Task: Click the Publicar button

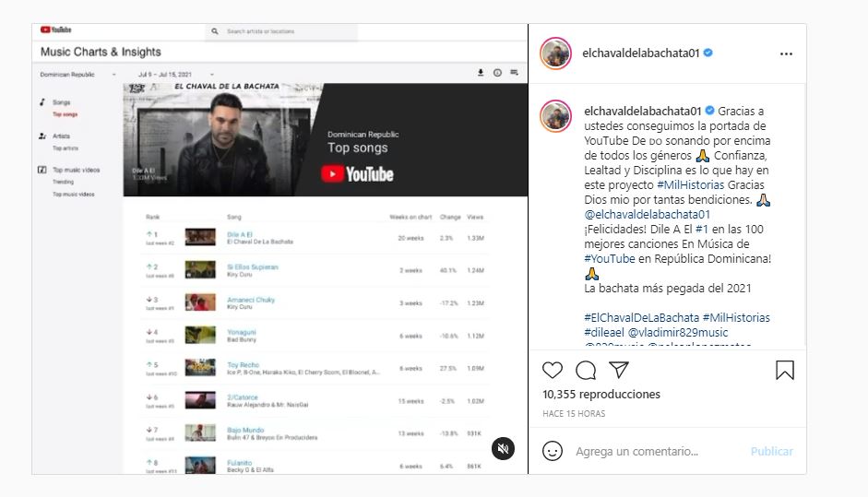Action: (771, 451)
